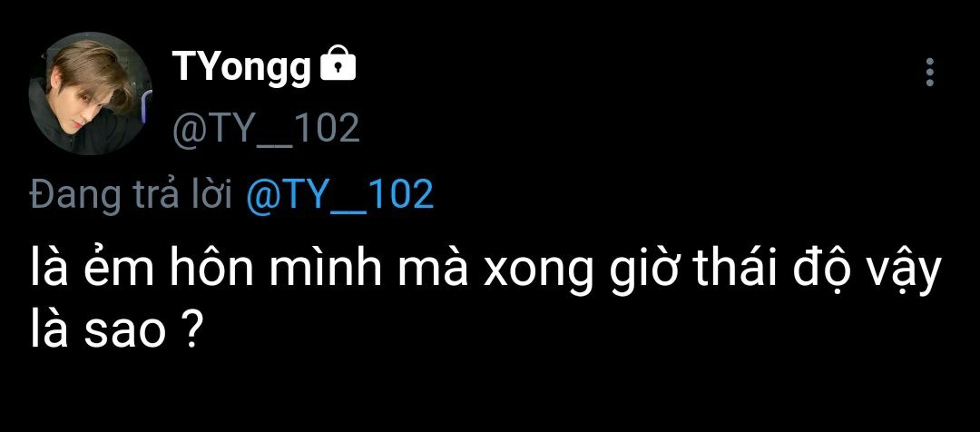Click the padlock protected-account icon
The height and width of the screenshot is (432, 980).
click(338, 63)
